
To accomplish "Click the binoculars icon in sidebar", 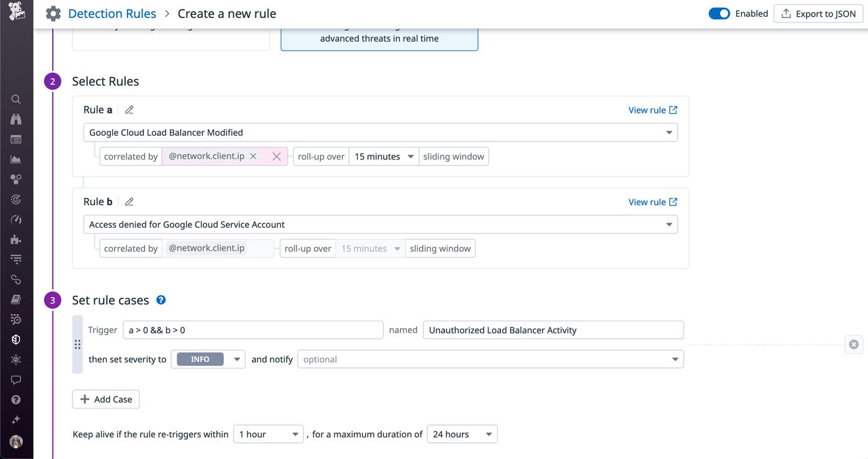I will coord(16,119).
